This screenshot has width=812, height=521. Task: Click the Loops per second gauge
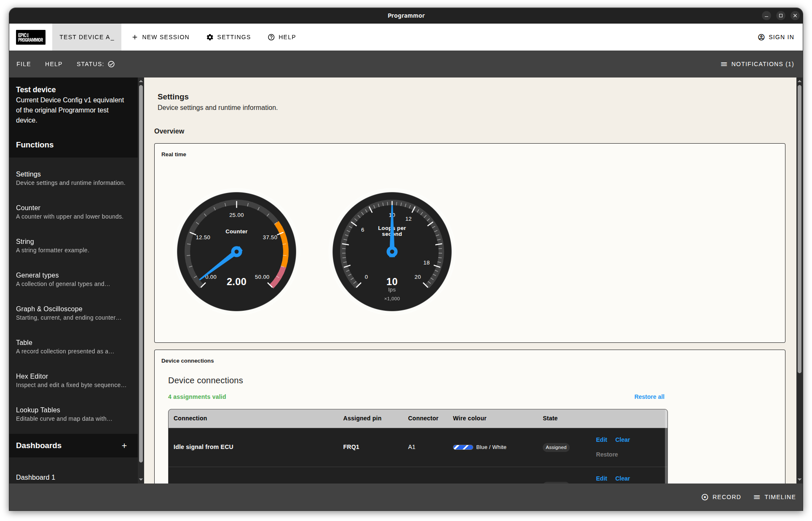[x=392, y=252]
